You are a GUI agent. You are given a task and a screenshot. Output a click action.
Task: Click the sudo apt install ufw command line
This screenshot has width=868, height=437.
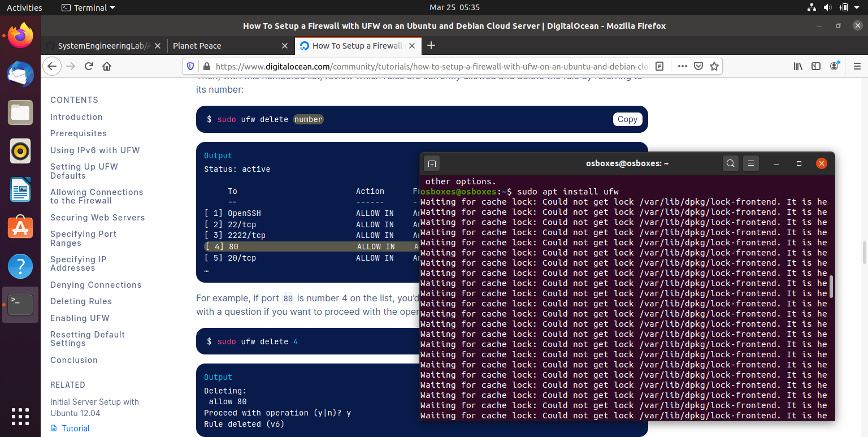(519, 192)
